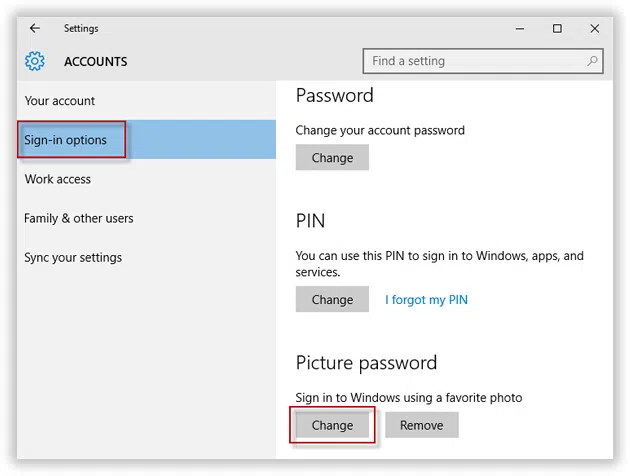
Task: Click the ACCOUNTS page heading
Action: point(96,62)
